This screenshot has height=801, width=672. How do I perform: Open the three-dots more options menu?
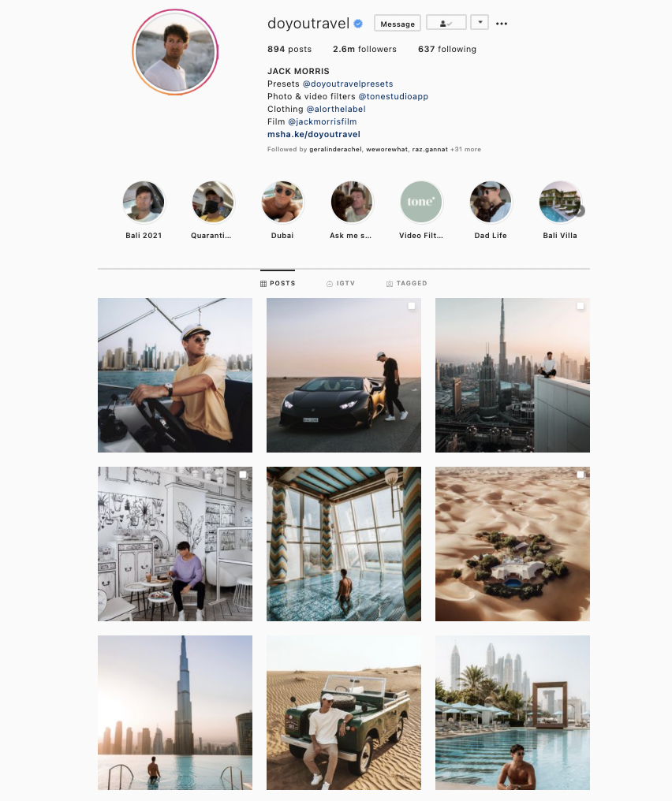[x=502, y=24]
